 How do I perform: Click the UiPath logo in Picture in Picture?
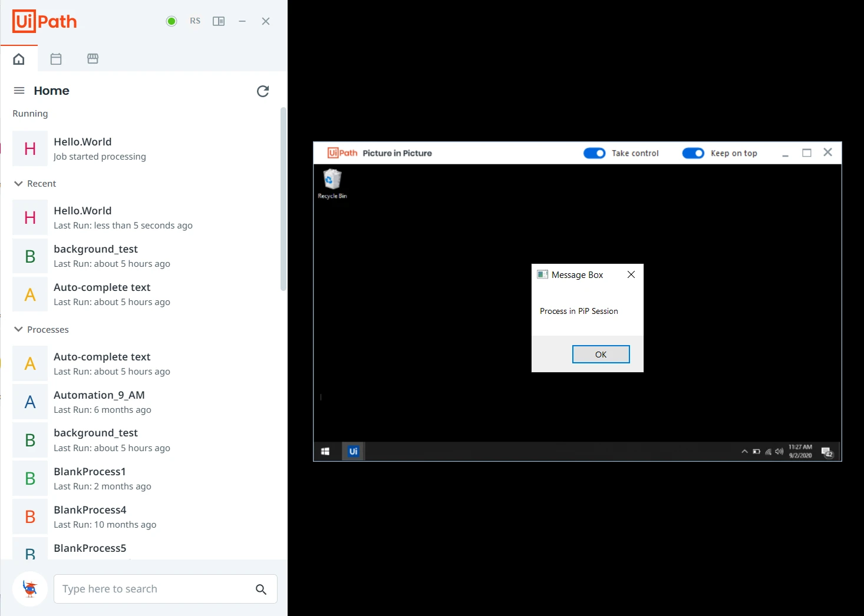click(342, 153)
